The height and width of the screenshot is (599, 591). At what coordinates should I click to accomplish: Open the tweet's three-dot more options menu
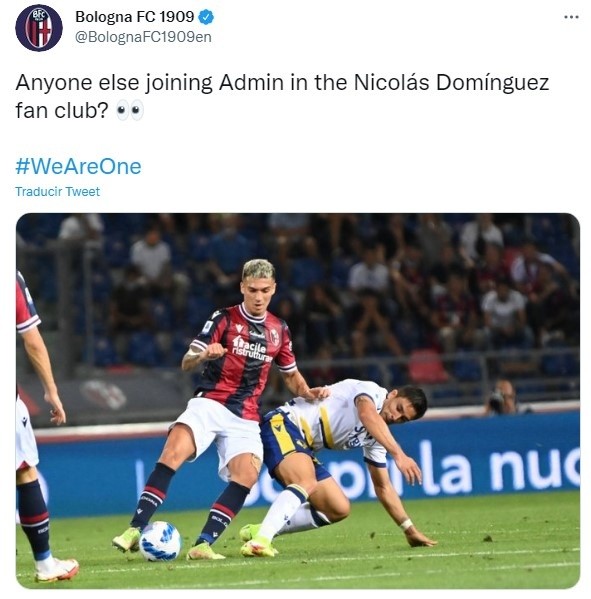point(571,17)
